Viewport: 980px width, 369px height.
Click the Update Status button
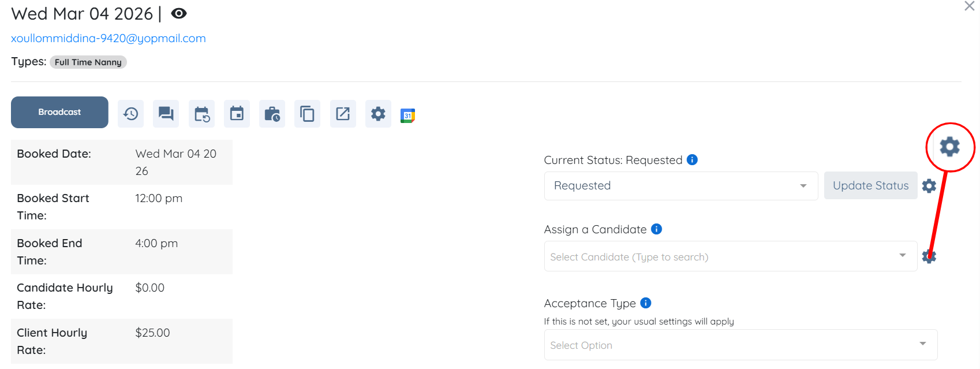tap(870, 185)
